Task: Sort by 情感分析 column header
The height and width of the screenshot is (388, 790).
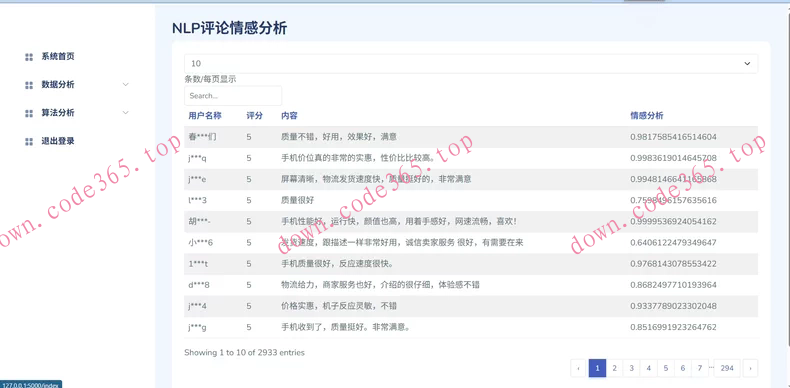Action: point(647,115)
